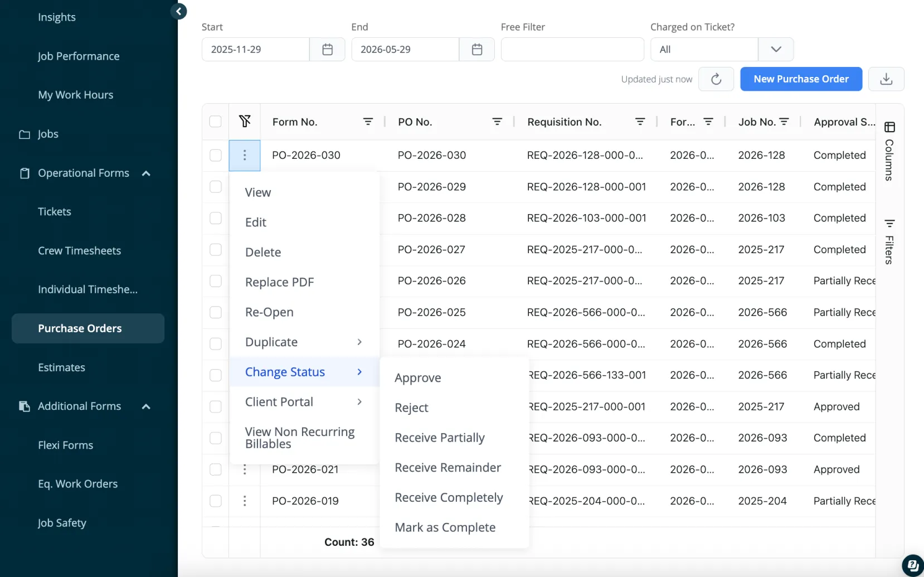Open the Filters side panel
Viewport: 924px width, 577px height.
889,241
